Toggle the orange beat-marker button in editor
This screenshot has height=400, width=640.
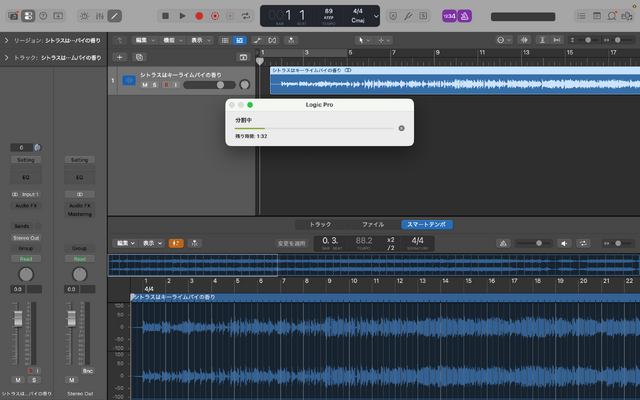coord(176,242)
